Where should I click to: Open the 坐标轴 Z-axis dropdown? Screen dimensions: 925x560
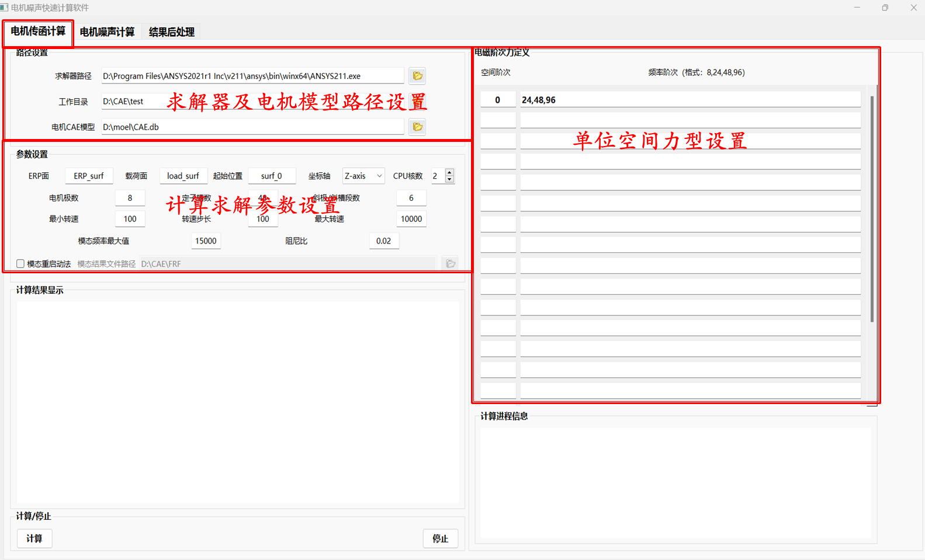[x=363, y=176]
